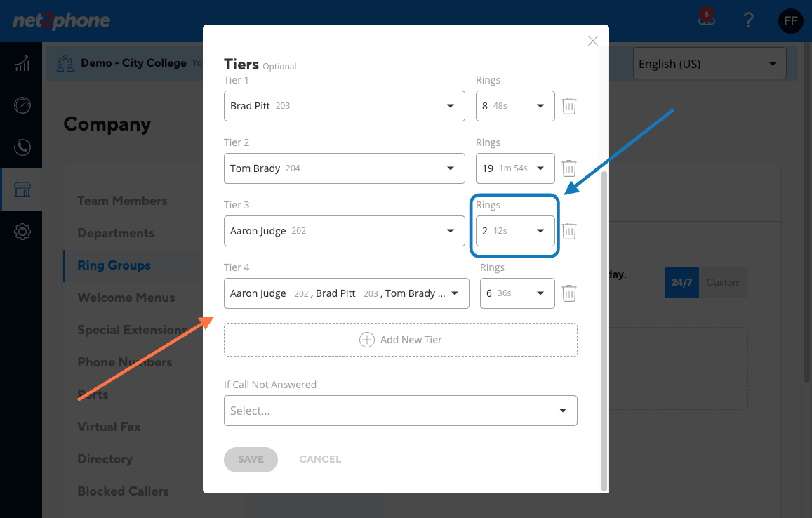Click the Tiers Optional heading

tap(260, 65)
